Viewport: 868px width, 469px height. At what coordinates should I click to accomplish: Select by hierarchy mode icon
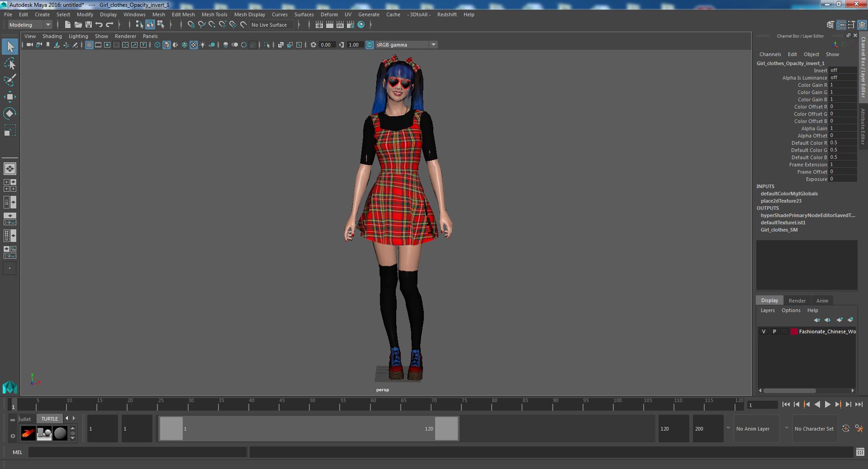pyautogui.click(x=139, y=25)
